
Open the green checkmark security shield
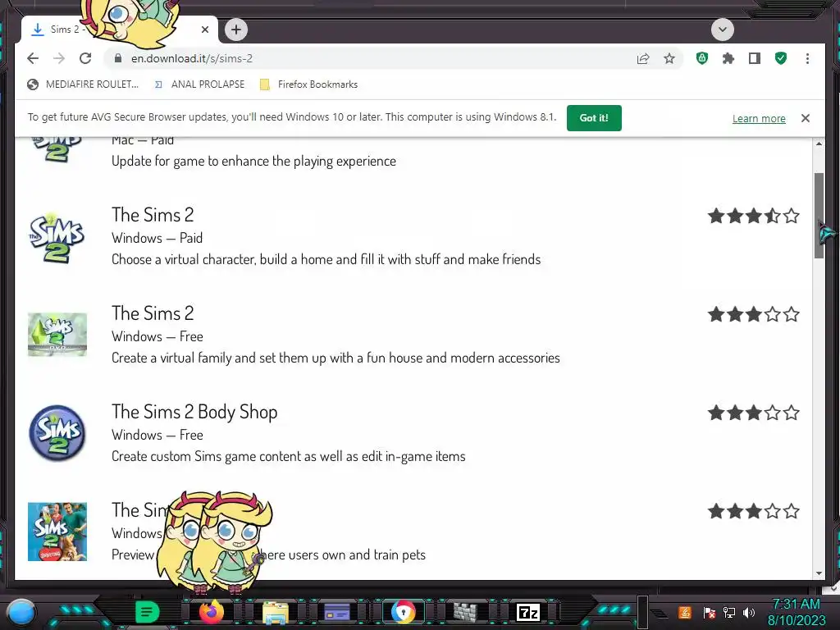click(781, 58)
